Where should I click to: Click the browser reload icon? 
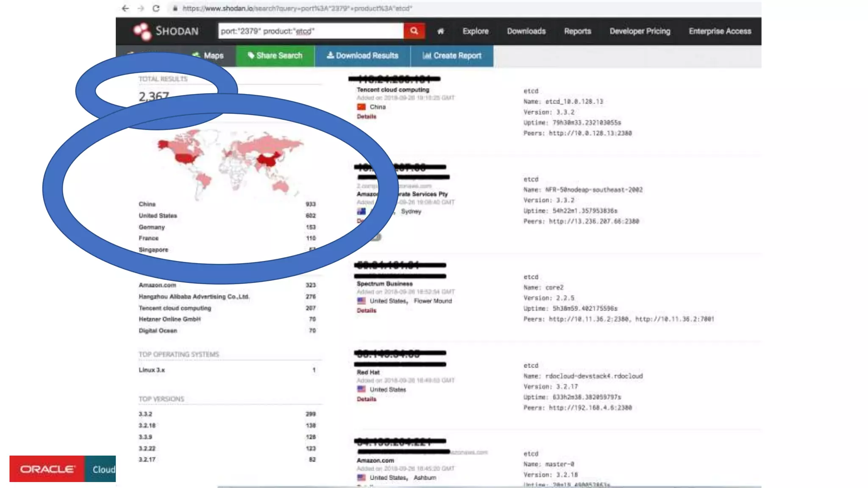coord(156,8)
